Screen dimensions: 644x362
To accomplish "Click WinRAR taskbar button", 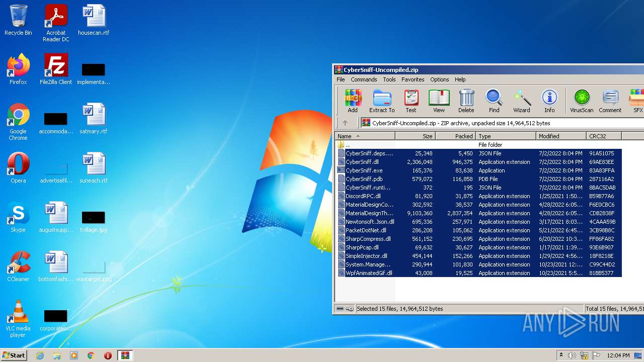I will click(125, 355).
